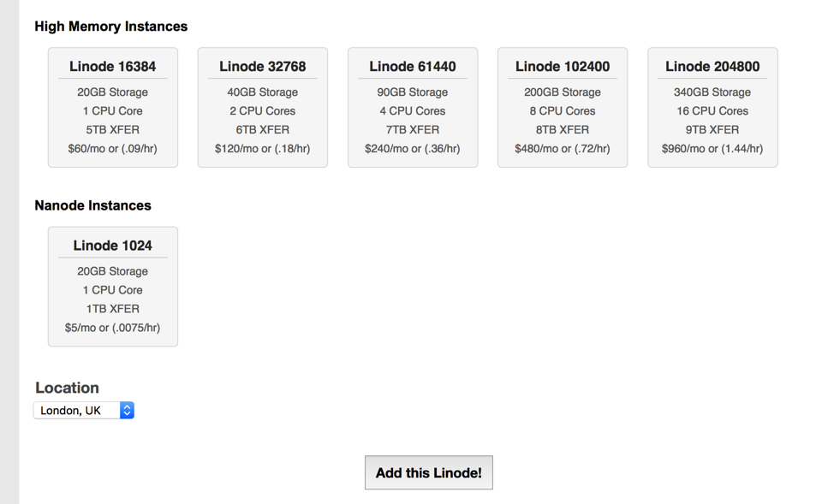The height and width of the screenshot is (504, 822).
Task: Click the $60/mo or (.09/hr) price
Action: (x=112, y=149)
